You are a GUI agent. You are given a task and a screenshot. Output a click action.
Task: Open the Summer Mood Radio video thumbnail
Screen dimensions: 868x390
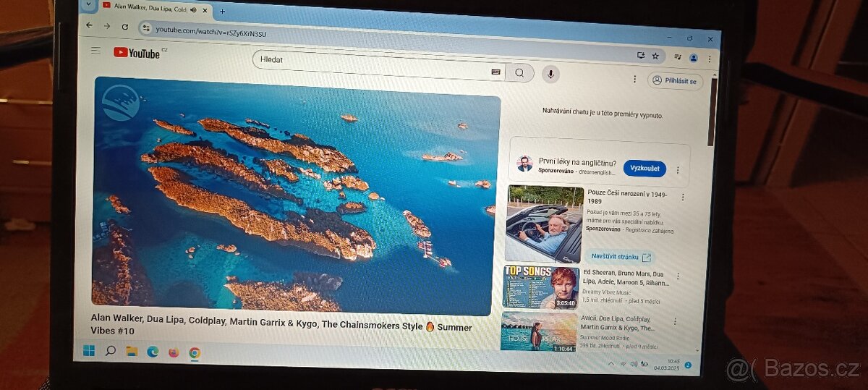(539, 331)
